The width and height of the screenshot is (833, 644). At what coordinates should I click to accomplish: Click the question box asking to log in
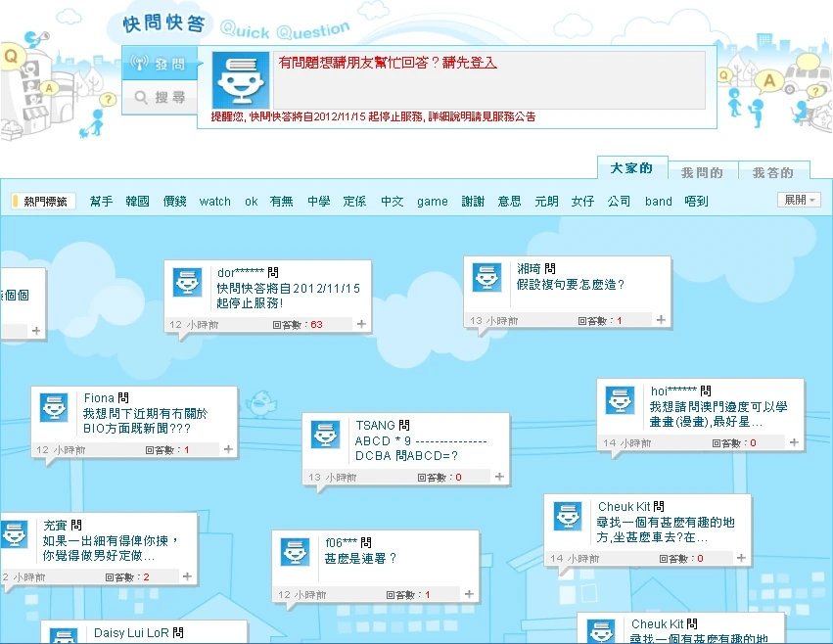coord(488,80)
